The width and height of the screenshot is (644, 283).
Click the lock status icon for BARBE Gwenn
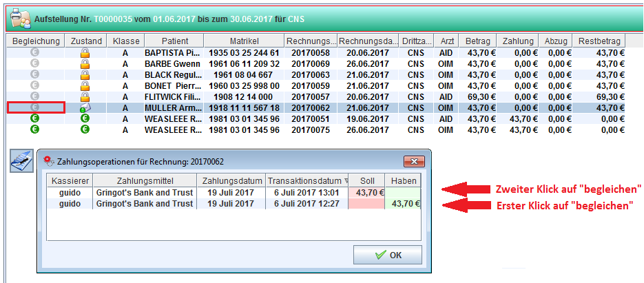(85, 63)
